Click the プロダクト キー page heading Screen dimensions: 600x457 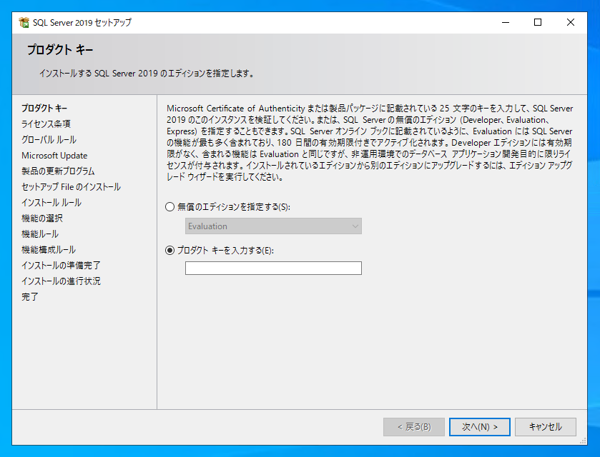(60, 50)
